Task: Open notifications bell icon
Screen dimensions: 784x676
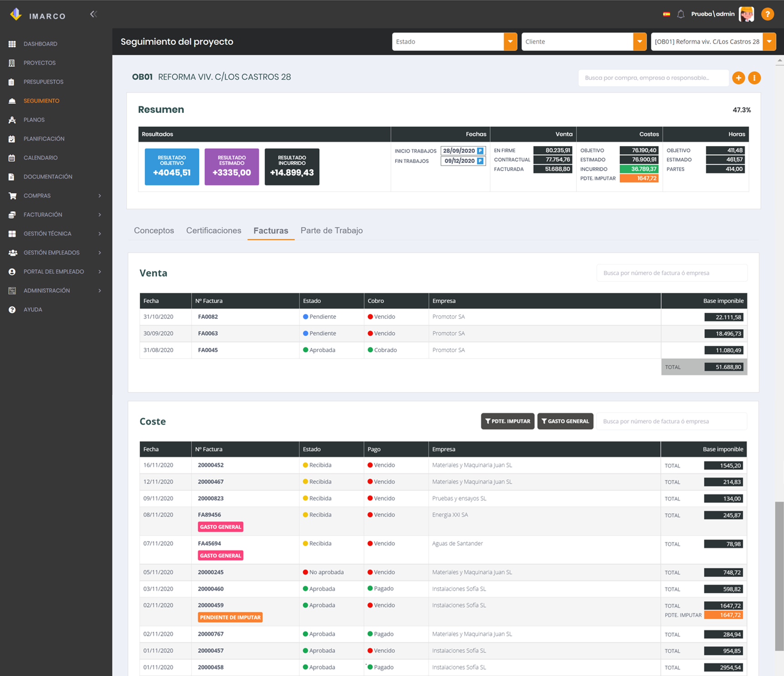Action: tap(681, 14)
